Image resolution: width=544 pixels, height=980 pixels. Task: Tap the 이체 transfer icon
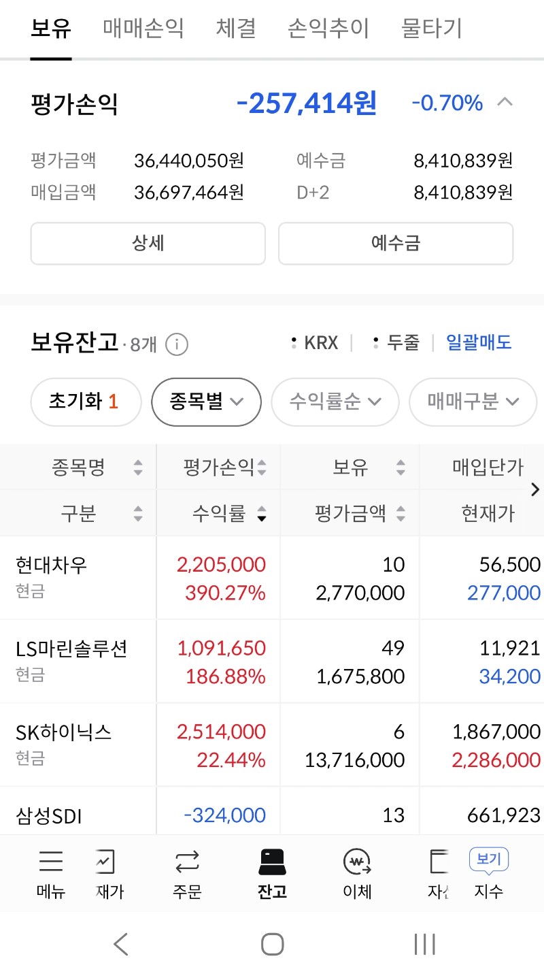pos(357,862)
